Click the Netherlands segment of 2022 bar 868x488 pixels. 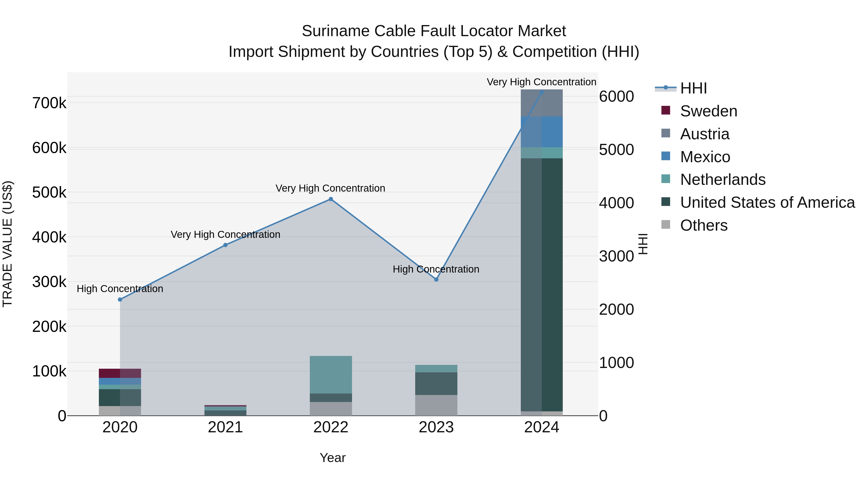(331, 374)
